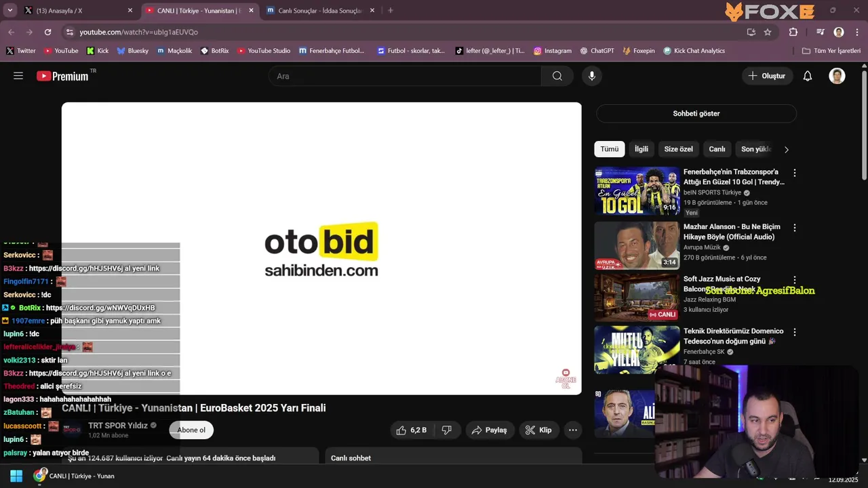The image size is (868, 488).
Task: Open the browser profile avatar in toolbar
Action: (x=839, y=32)
